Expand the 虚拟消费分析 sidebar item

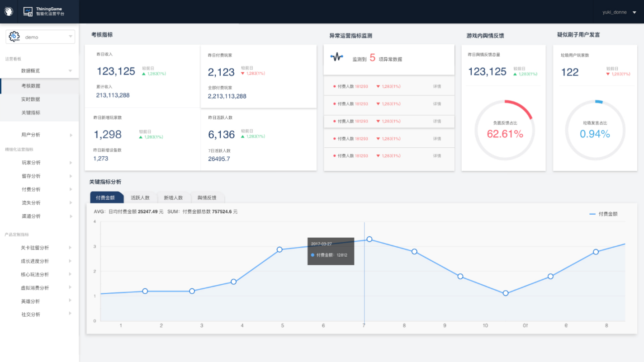(x=70, y=288)
